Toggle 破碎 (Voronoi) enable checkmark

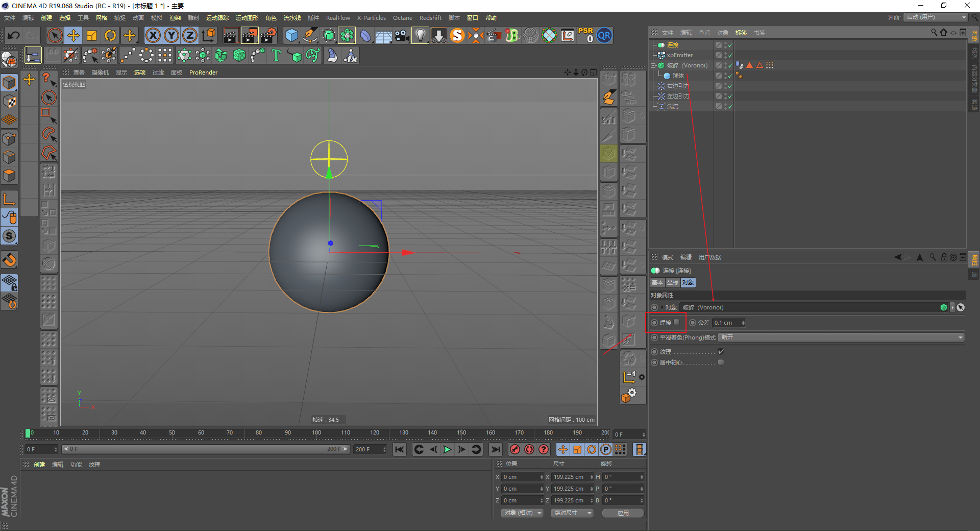pyautogui.click(x=730, y=66)
